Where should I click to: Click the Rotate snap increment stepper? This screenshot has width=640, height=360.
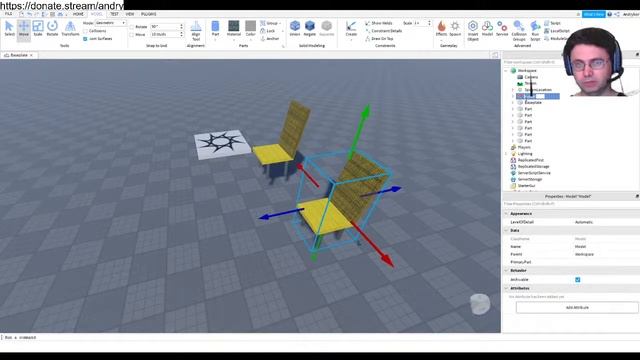coord(182,27)
